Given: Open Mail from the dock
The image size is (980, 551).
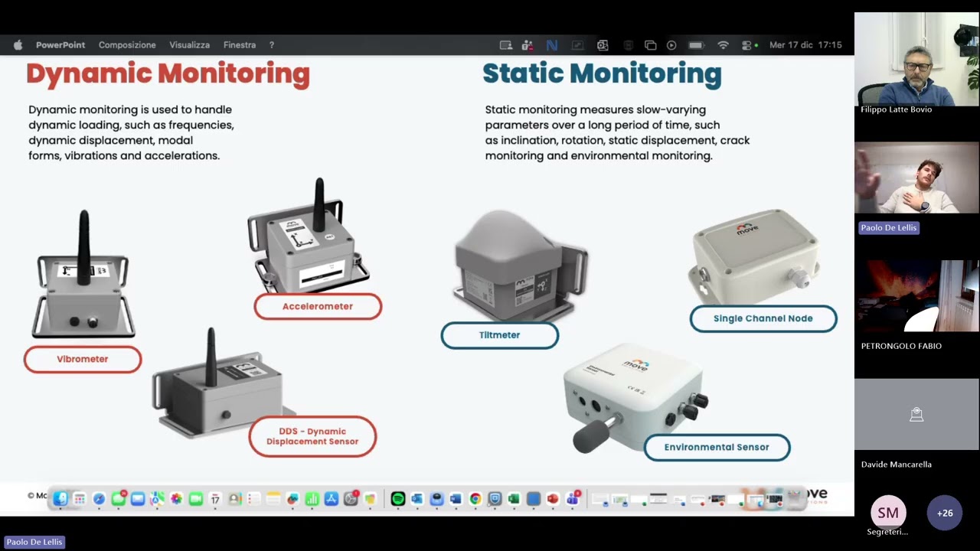Looking at the screenshot, I should coord(138,499).
